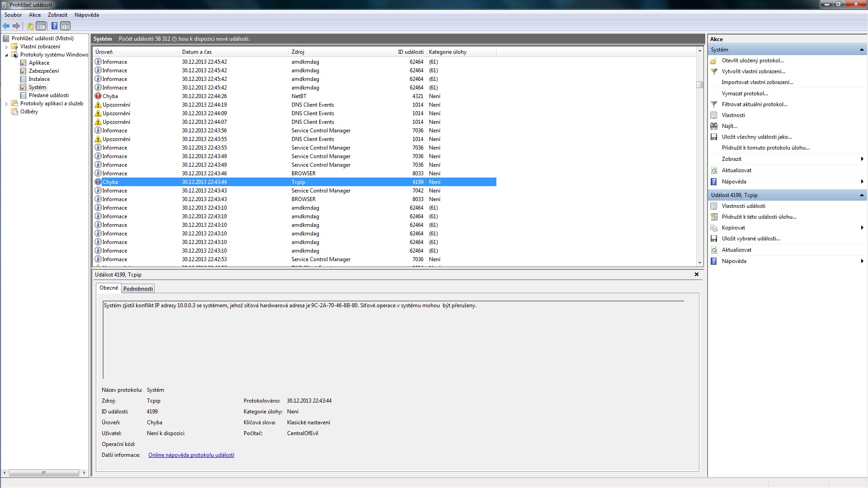Screen dimensions: 868x488
Task: Click the binoculars icon next to Najít
Action: 714,126
